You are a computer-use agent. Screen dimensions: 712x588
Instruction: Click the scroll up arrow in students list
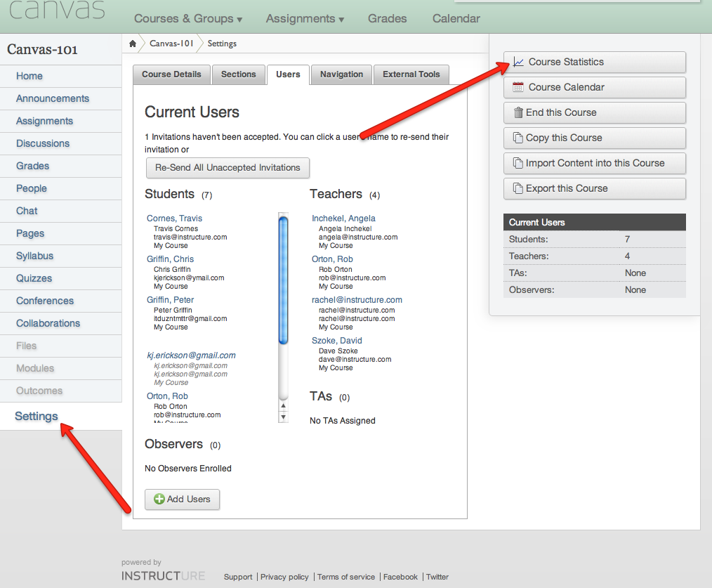click(x=284, y=406)
